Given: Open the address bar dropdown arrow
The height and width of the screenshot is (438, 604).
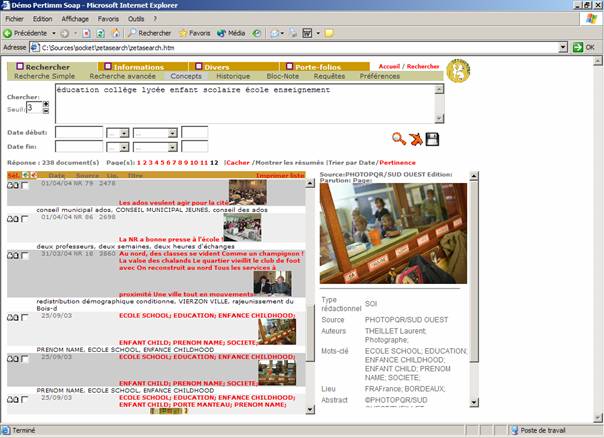Looking at the screenshot, I should (563, 47).
